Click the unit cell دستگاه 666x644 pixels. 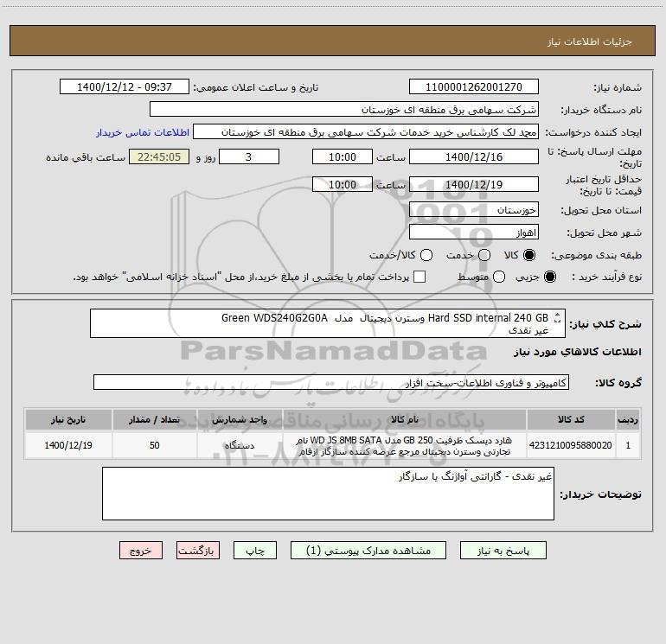tap(240, 445)
